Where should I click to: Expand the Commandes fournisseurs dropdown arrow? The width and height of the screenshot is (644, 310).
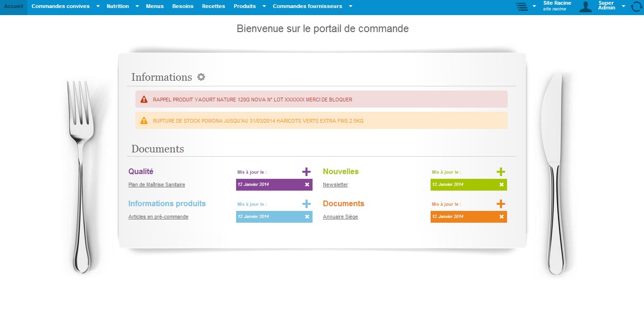pyautogui.click(x=350, y=7)
